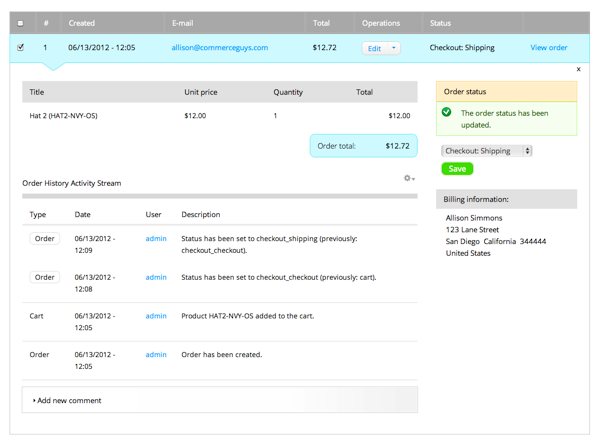The height and width of the screenshot is (446, 600).
Task: Click the Order tag in 12:09 row
Action: coord(45,238)
